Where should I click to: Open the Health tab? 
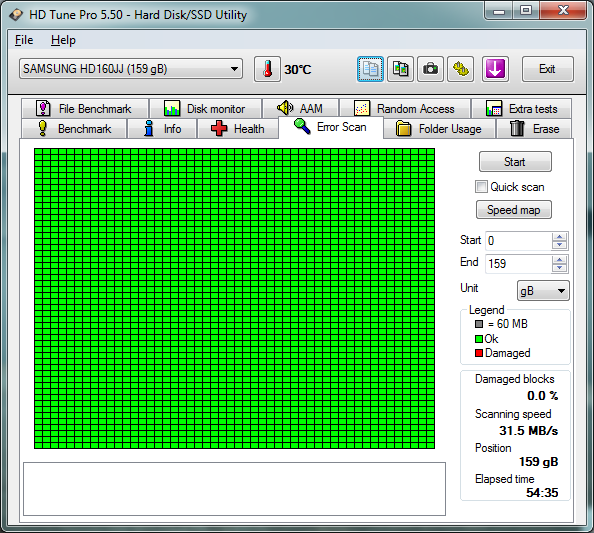pos(238,129)
